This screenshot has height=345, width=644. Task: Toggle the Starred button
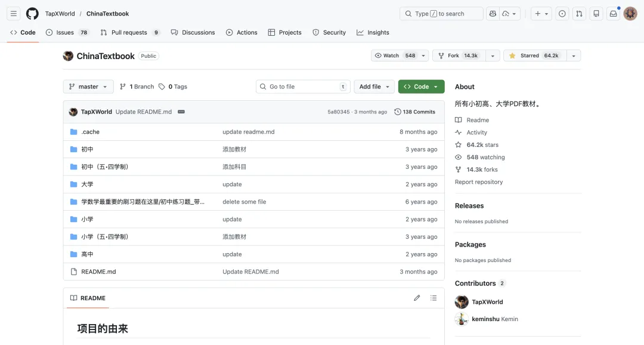click(x=535, y=56)
